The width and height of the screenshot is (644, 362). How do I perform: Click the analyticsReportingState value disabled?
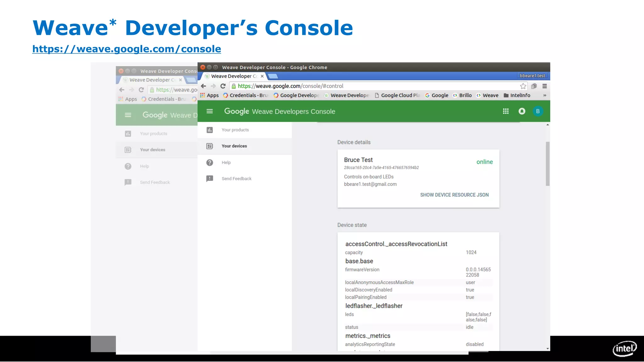475,344
